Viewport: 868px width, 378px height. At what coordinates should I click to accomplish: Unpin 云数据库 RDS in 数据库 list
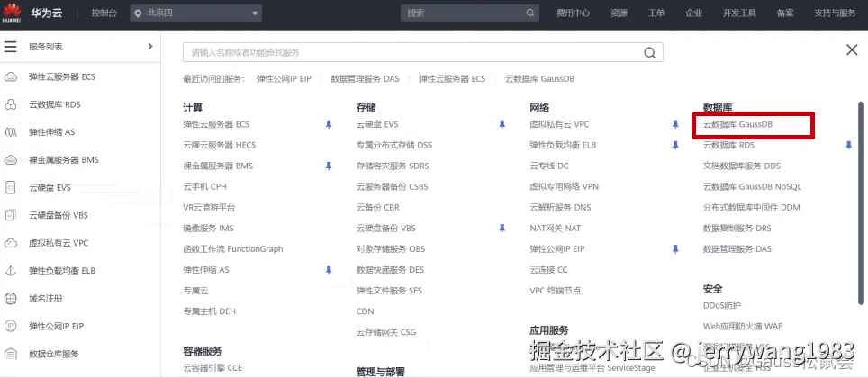tap(848, 145)
